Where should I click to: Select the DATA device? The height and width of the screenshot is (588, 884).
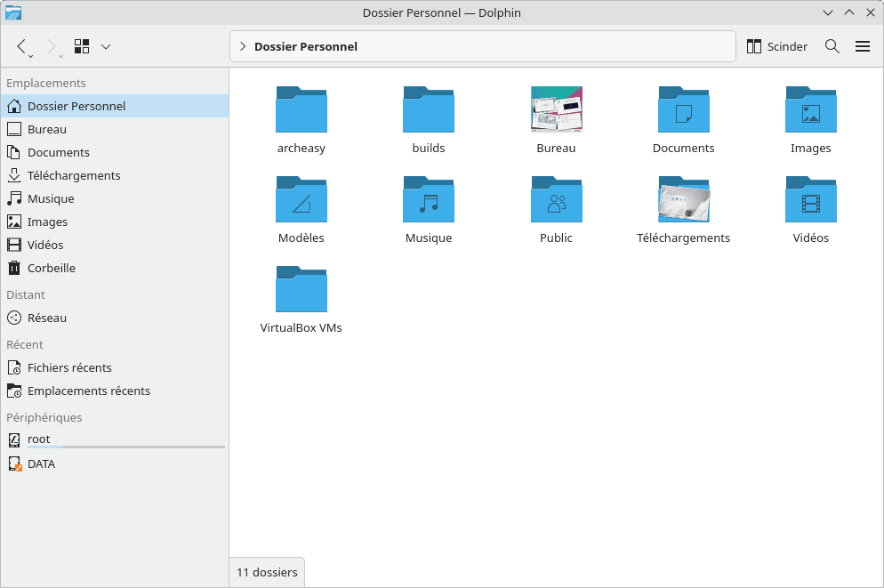41,463
